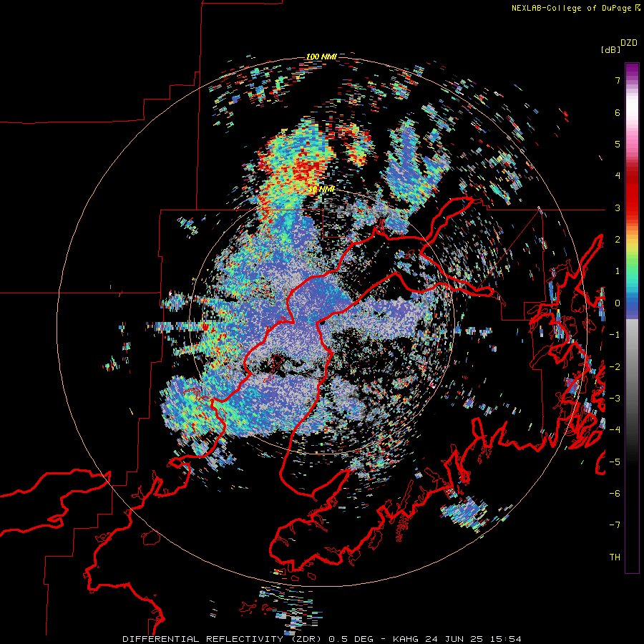Image resolution: width=644 pixels, height=644 pixels.
Task: Click the 50 NMI range ring label
Action: pyautogui.click(x=321, y=190)
